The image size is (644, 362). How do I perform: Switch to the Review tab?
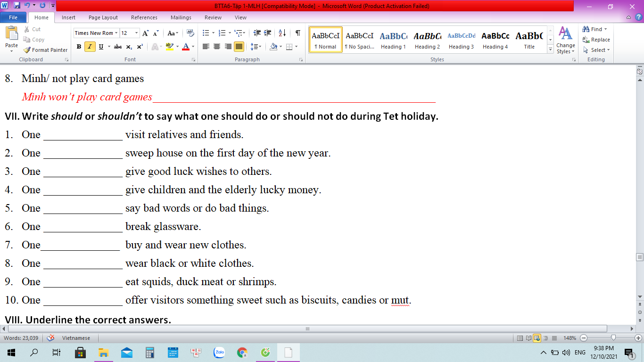(x=213, y=17)
